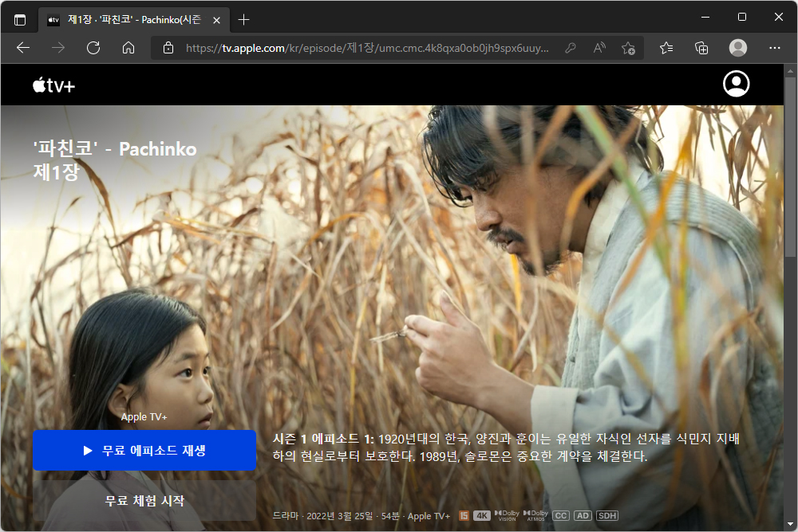The width and height of the screenshot is (798, 532).
Task: Select the Pachinko episode browser tab
Action: [x=133, y=20]
